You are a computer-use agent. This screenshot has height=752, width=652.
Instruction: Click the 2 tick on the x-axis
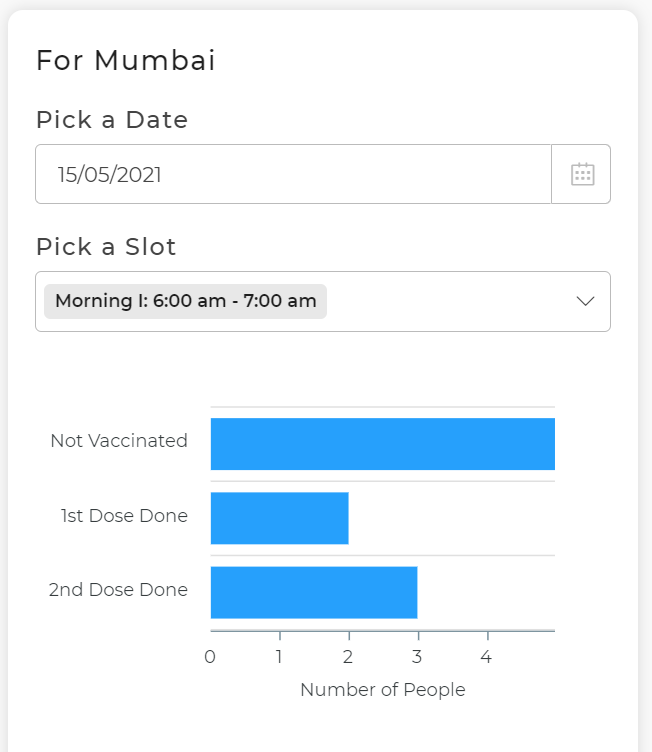point(348,657)
